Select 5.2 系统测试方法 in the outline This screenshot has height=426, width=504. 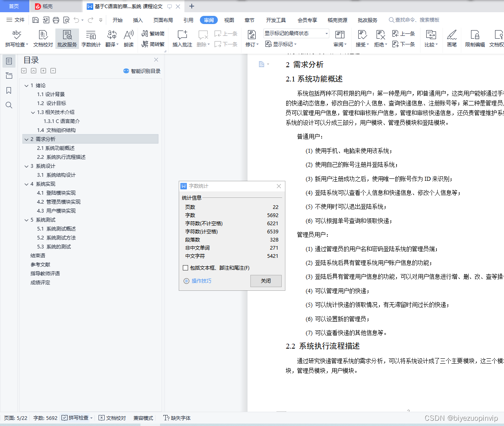tap(57, 237)
